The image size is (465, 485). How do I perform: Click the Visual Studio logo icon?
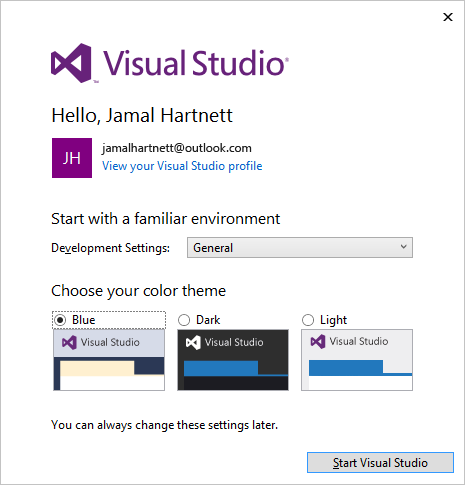point(71,63)
